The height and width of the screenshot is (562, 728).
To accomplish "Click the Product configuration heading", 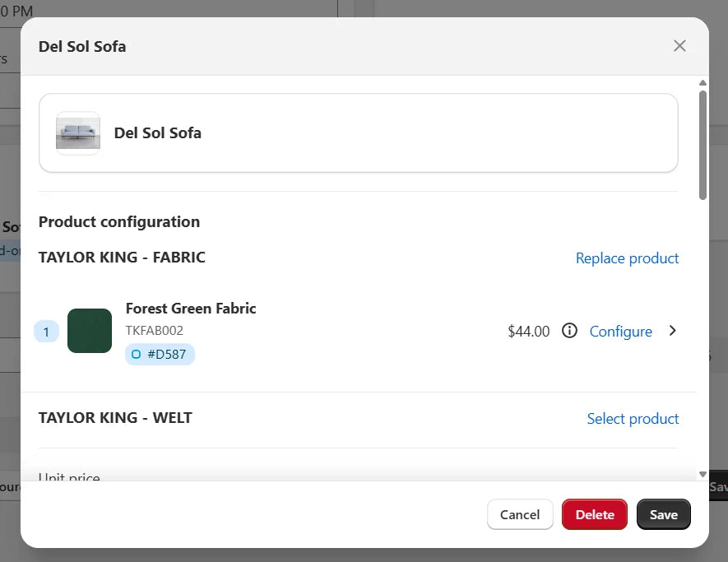I will tap(119, 222).
